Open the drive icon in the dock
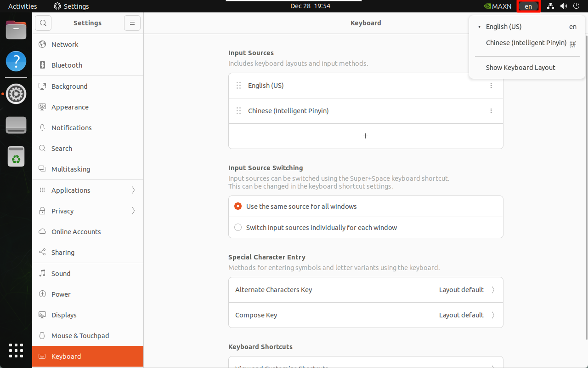The image size is (588, 368). tap(16, 125)
